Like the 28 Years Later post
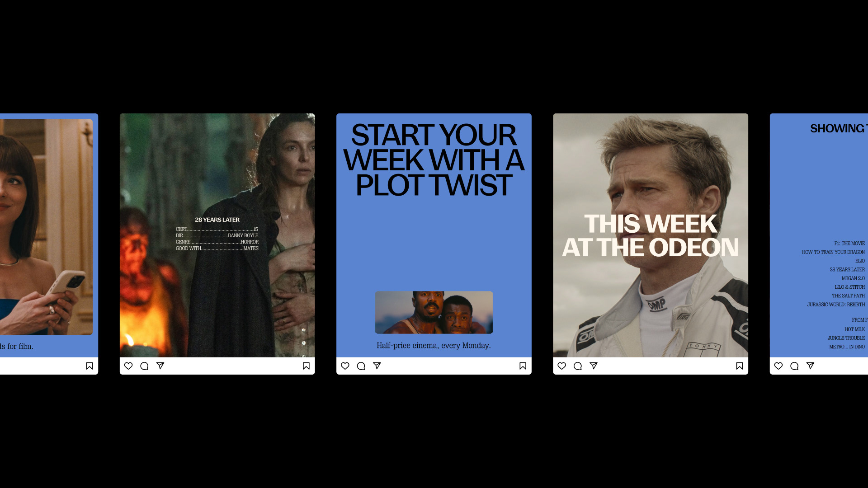Viewport: 868px width, 488px height. (x=128, y=366)
